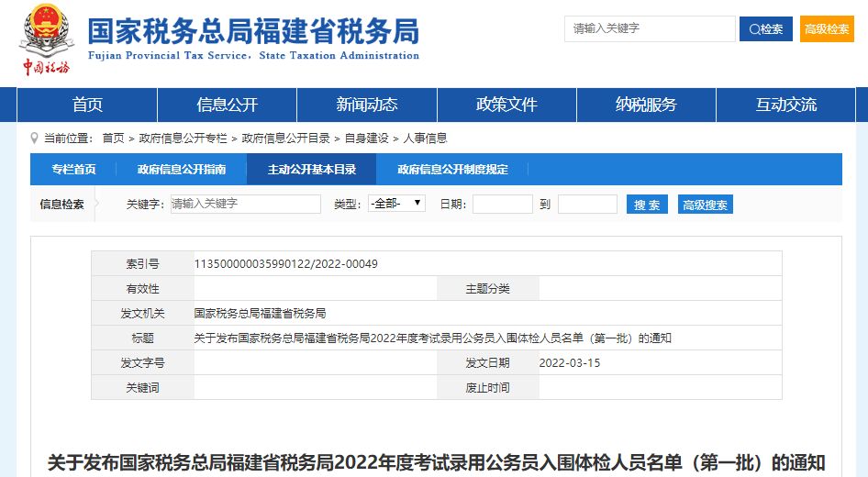Click the national emblem tax logo
The width and height of the screenshot is (868, 477).
(47, 39)
